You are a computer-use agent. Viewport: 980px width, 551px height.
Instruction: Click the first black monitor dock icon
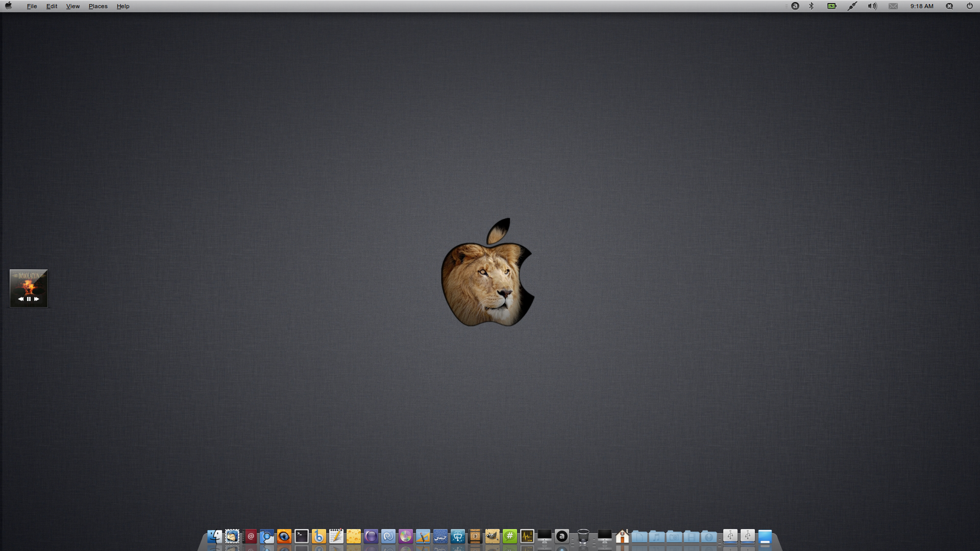pyautogui.click(x=545, y=537)
